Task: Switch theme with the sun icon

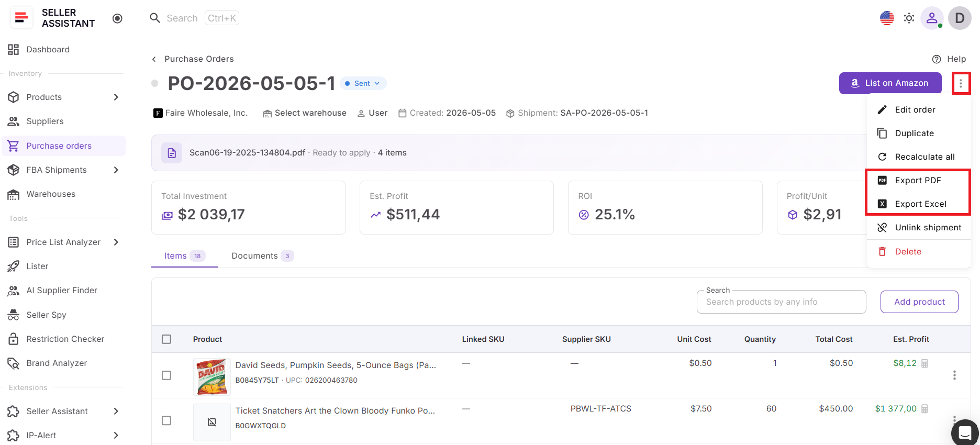Action: click(x=909, y=18)
